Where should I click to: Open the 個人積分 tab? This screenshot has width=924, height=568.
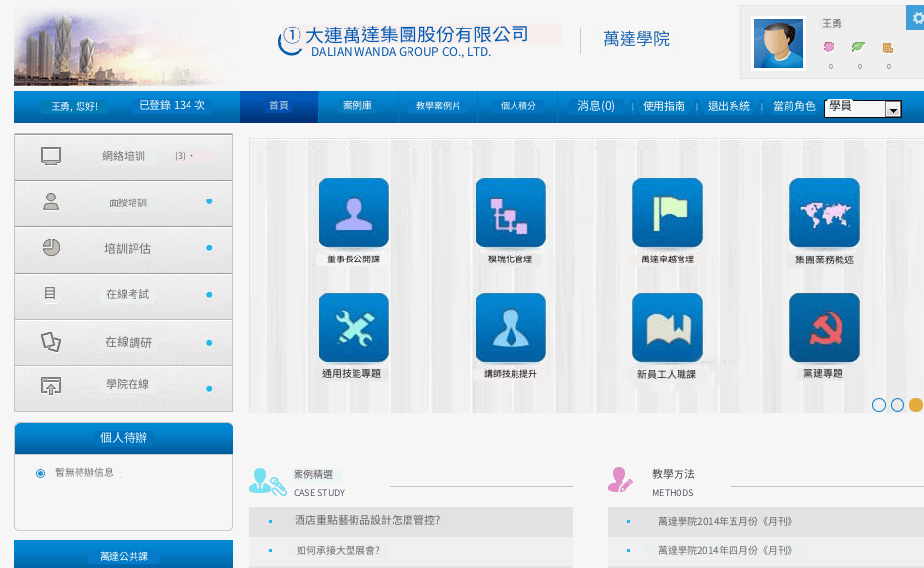point(518,106)
